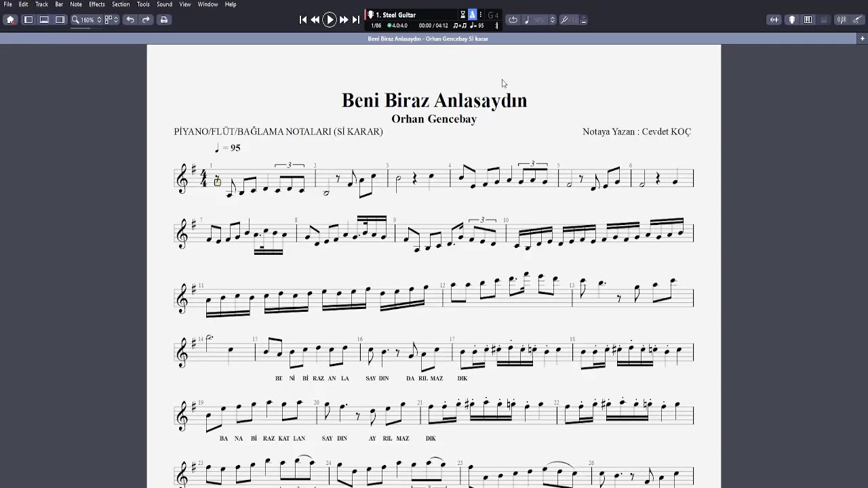Show the fretboard with guitar head icon

pos(791,20)
